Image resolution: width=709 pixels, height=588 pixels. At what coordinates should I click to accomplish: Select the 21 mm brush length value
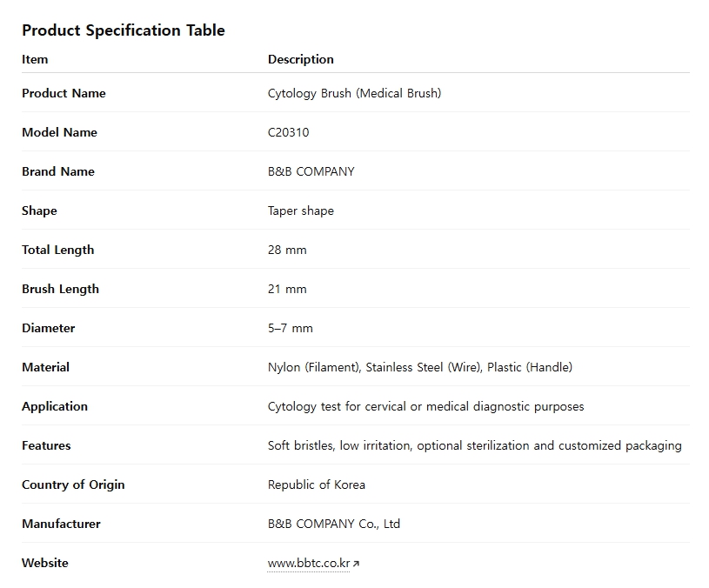pyautogui.click(x=287, y=289)
